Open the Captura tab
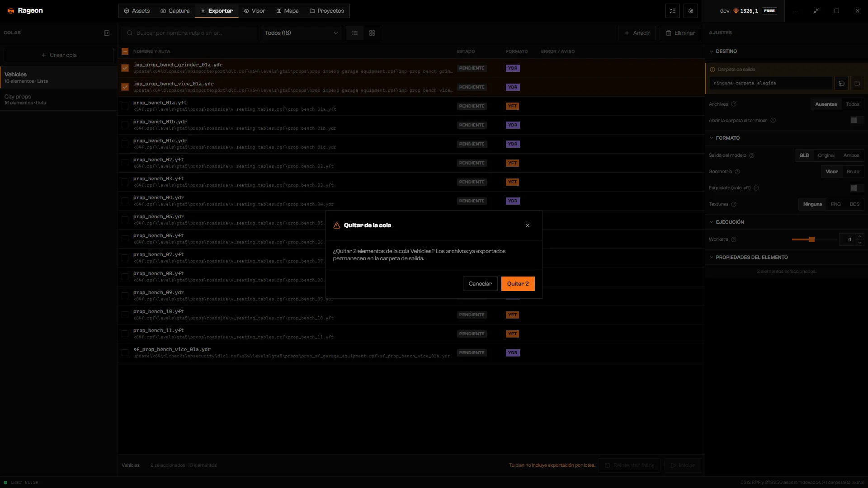 tap(175, 11)
